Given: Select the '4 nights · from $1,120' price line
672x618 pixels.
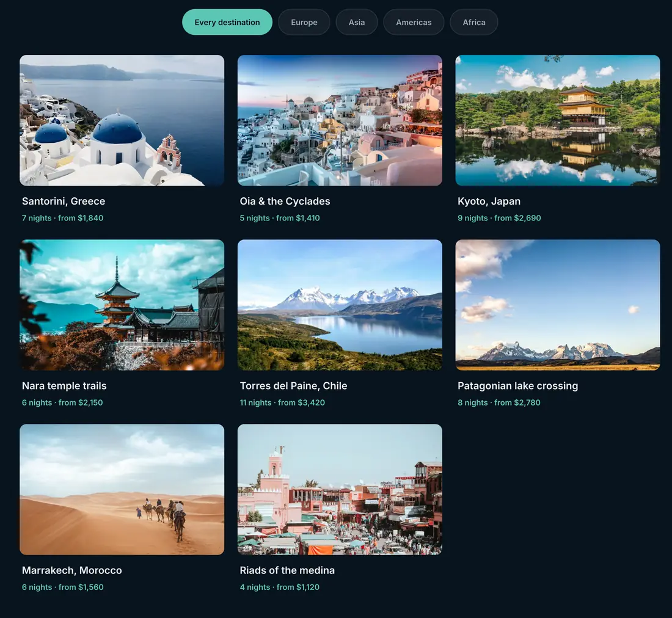Looking at the screenshot, I should (280, 587).
